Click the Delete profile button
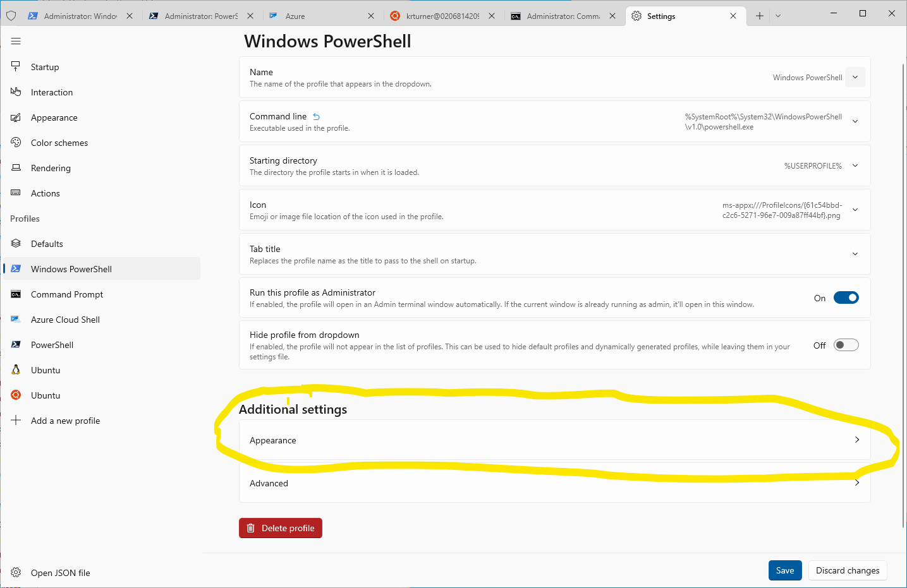907x588 pixels. click(281, 528)
